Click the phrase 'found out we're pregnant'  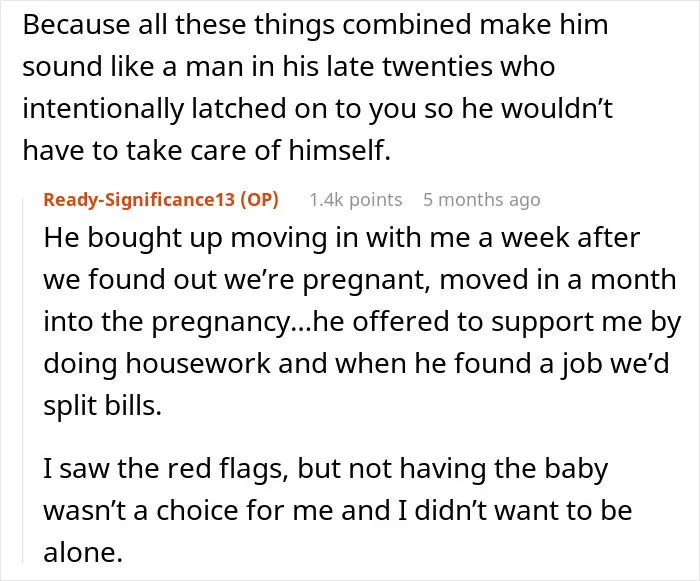click(x=259, y=280)
